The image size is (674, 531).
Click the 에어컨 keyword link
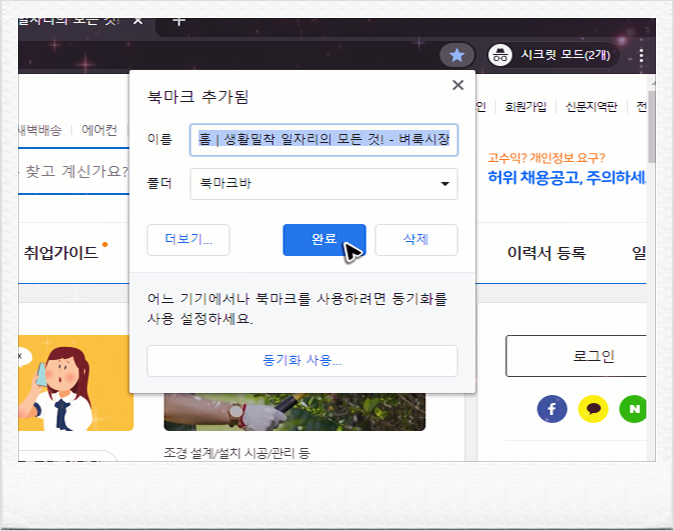[x=99, y=130]
